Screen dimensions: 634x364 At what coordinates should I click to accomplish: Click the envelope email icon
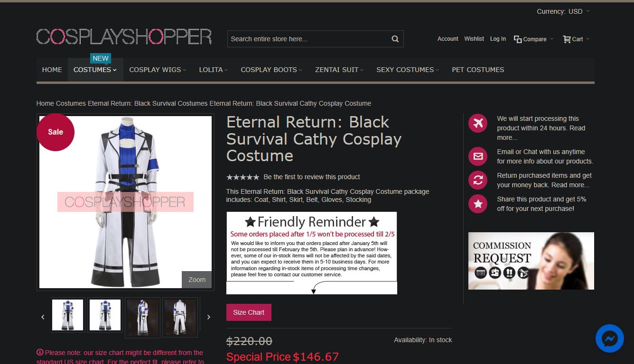pos(478,156)
